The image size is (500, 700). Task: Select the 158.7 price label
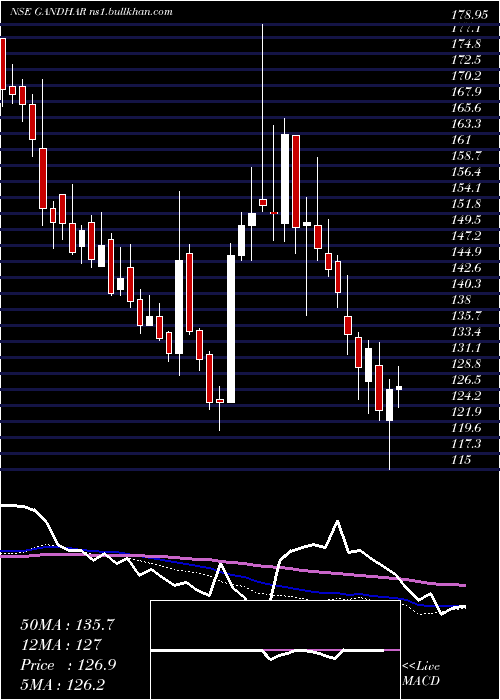467,156
